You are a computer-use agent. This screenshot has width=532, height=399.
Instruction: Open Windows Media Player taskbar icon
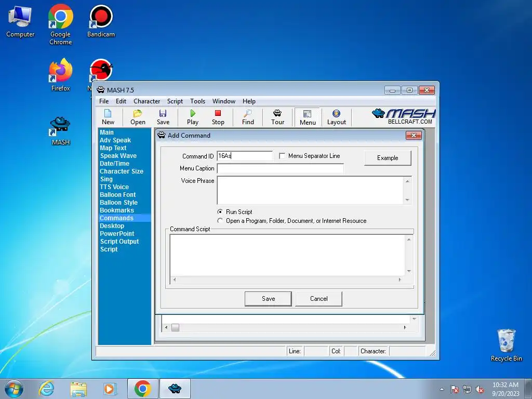[x=109, y=389]
